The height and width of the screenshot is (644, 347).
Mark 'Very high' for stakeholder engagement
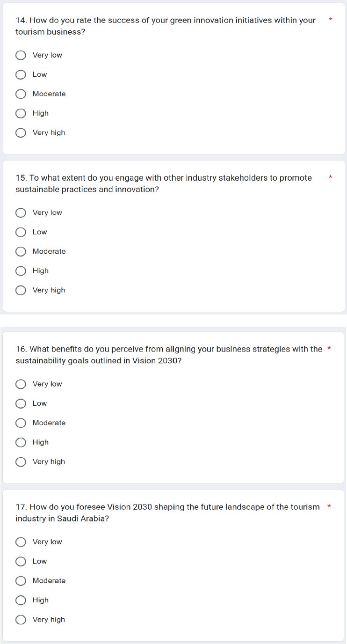(x=21, y=291)
